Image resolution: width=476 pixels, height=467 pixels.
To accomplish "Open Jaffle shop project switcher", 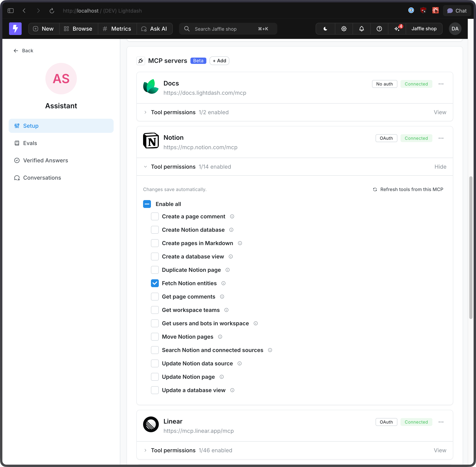I will tap(424, 29).
